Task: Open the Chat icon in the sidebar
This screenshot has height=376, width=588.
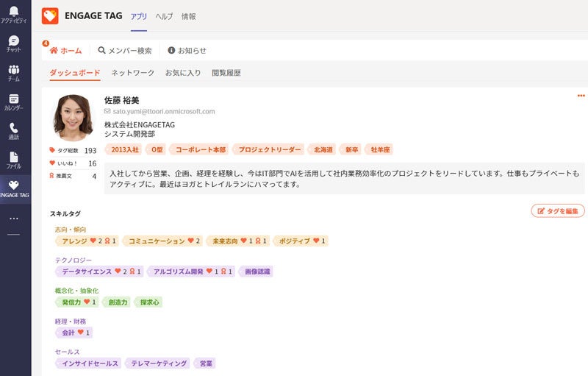Action: coord(14,40)
